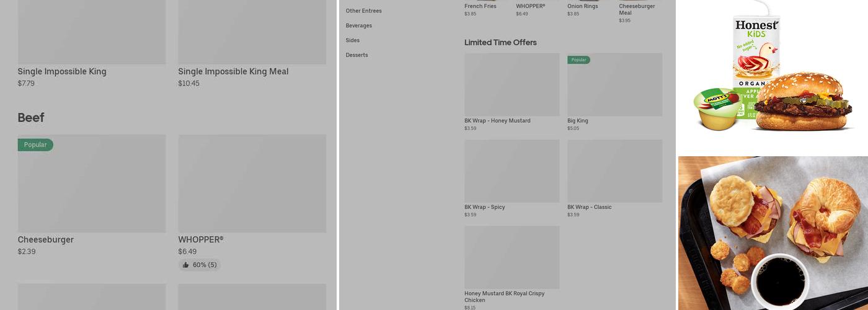Open the BK Wrap - Honey Mustard image

point(511,85)
